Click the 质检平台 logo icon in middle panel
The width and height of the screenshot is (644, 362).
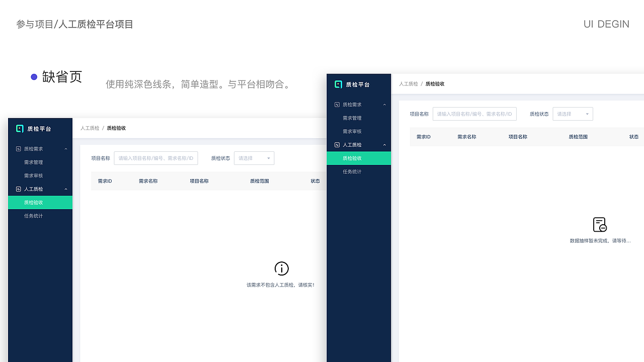coord(338,84)
